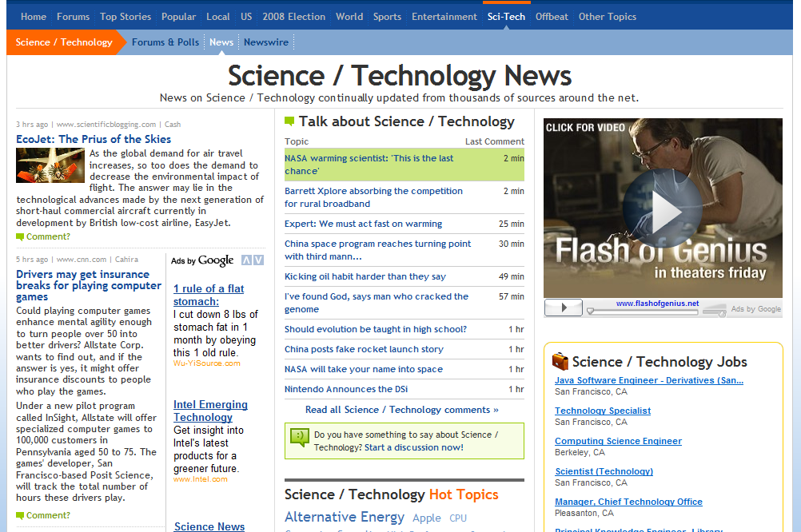Select the US navigation item

tap(246, 17)
